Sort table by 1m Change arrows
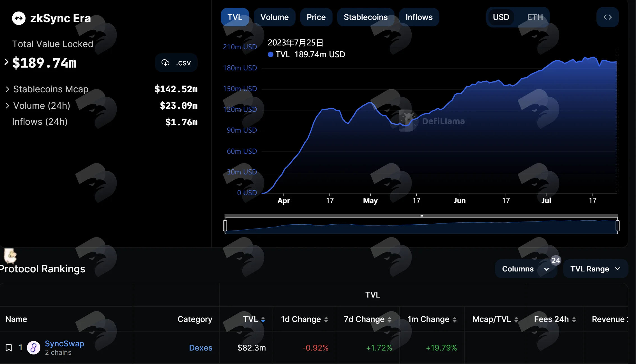 [454, 319]
